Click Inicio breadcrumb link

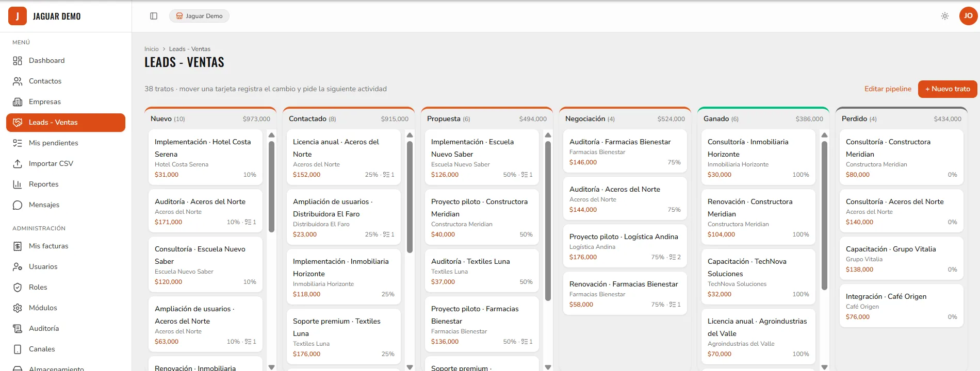[152, 49]
